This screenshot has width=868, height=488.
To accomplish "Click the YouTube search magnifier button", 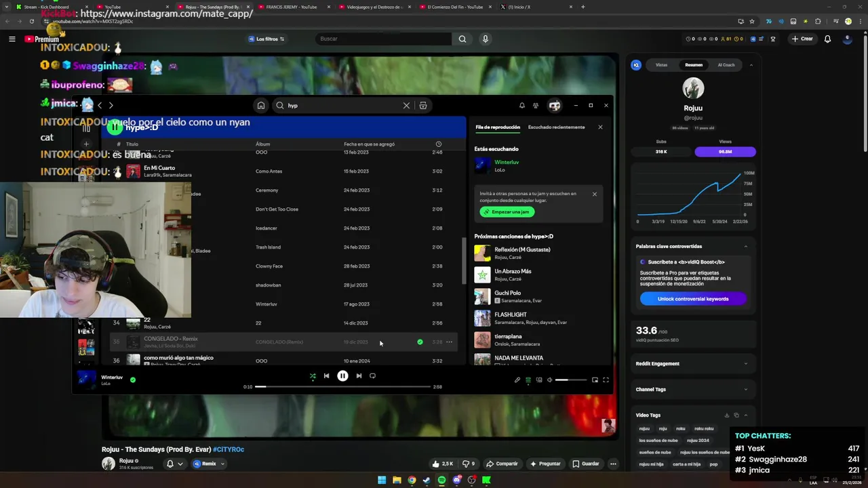I will pyautogui.click(x=462, y=39).
